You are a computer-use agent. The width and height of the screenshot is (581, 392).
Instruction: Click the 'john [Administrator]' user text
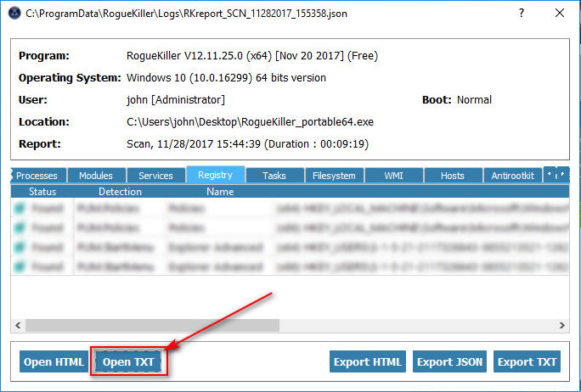point(176,100)
